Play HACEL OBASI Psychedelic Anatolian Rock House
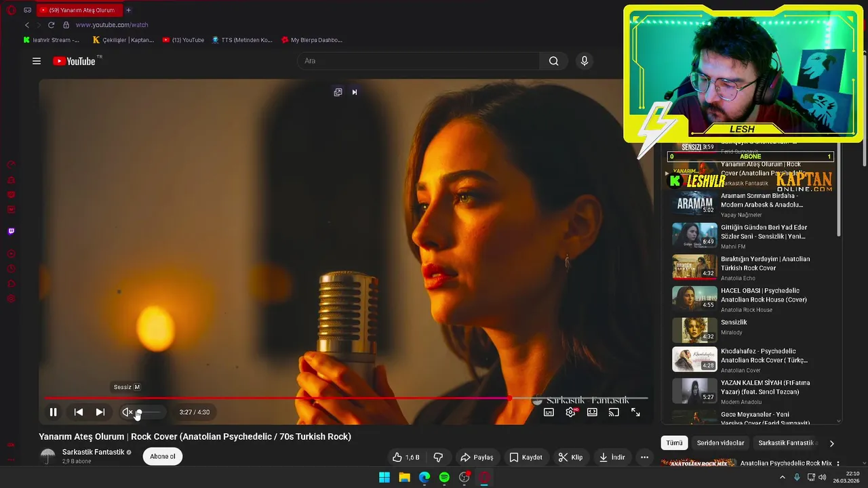The height and width of the screenshot is (488, 868). 751,299
